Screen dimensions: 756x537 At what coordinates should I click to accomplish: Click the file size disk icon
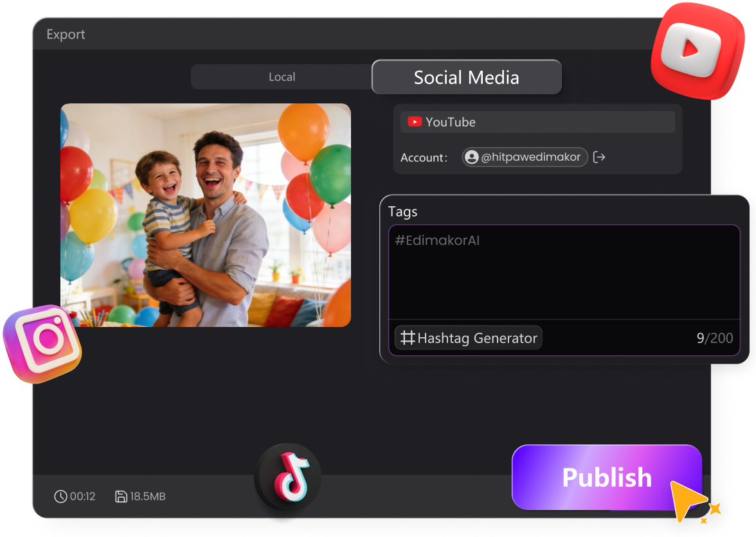(x=121, y=497)
